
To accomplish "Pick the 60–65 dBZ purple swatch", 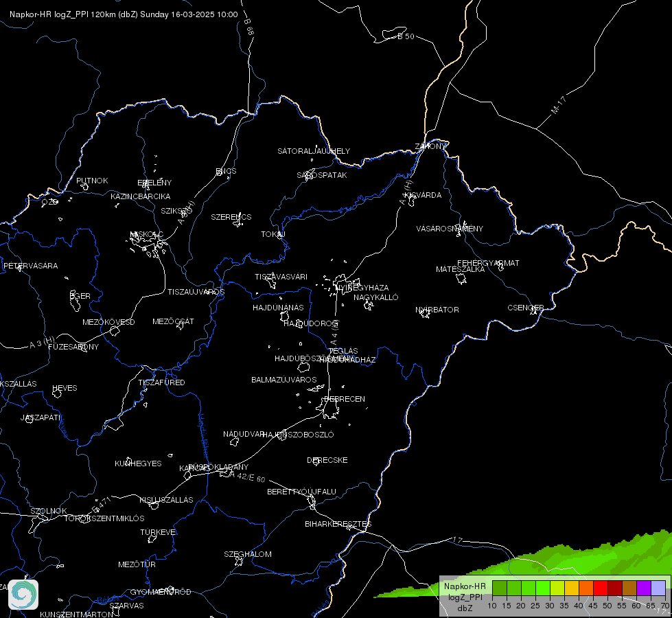I will click(x=644, y=588).
